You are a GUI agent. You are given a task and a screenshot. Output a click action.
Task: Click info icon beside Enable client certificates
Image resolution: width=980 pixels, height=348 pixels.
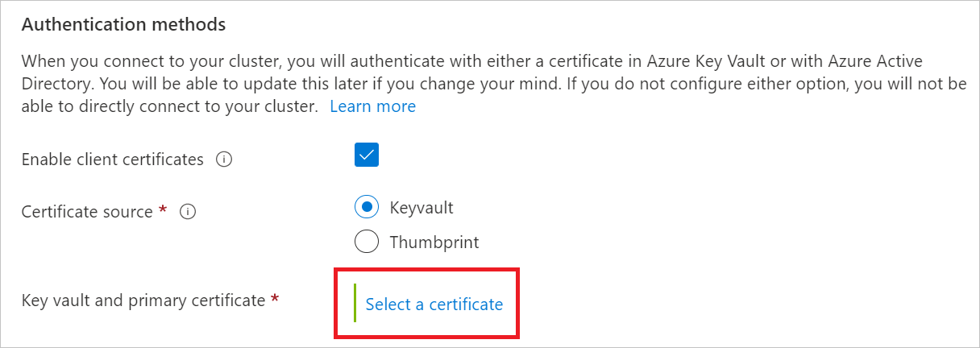224,159
